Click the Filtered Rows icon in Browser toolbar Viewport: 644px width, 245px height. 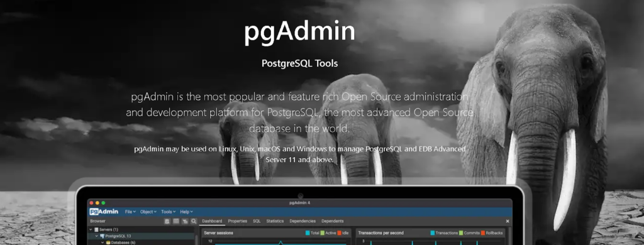pyautogui.click(x=185, y=221)
